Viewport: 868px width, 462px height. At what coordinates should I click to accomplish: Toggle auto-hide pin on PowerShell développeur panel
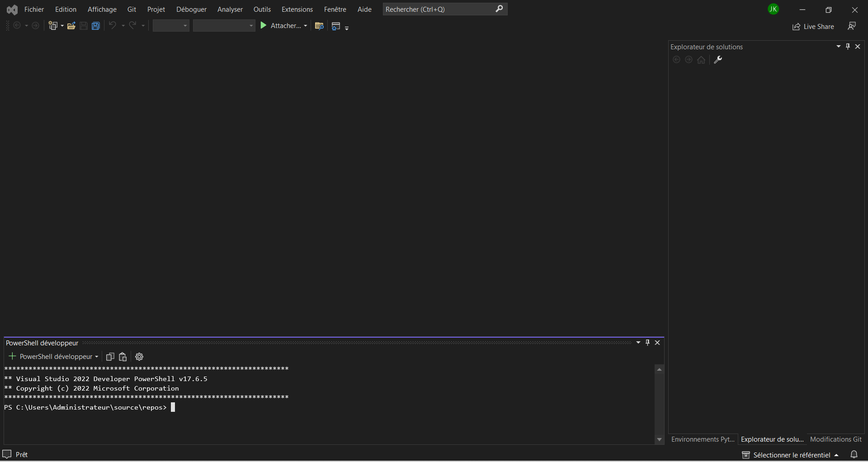pyautogui.click(x=648, y=343)
